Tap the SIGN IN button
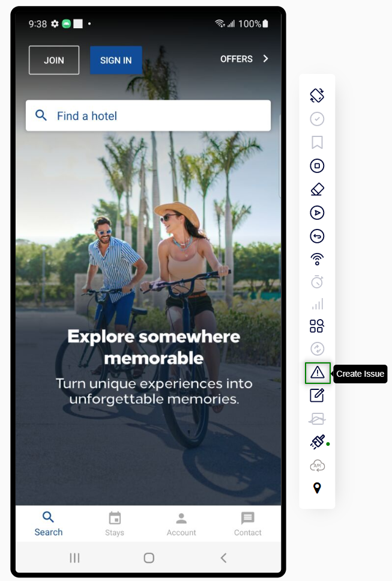 [x=116, y=60]
